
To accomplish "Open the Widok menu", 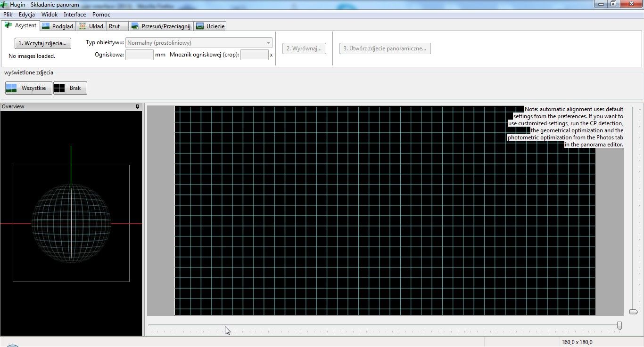I will 50,15.
